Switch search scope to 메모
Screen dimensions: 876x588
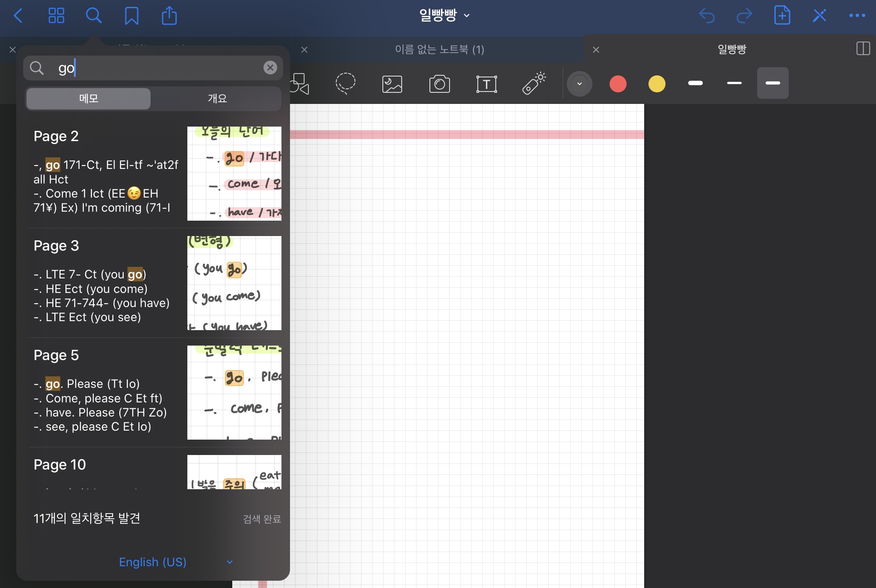[x=89, y=99]
